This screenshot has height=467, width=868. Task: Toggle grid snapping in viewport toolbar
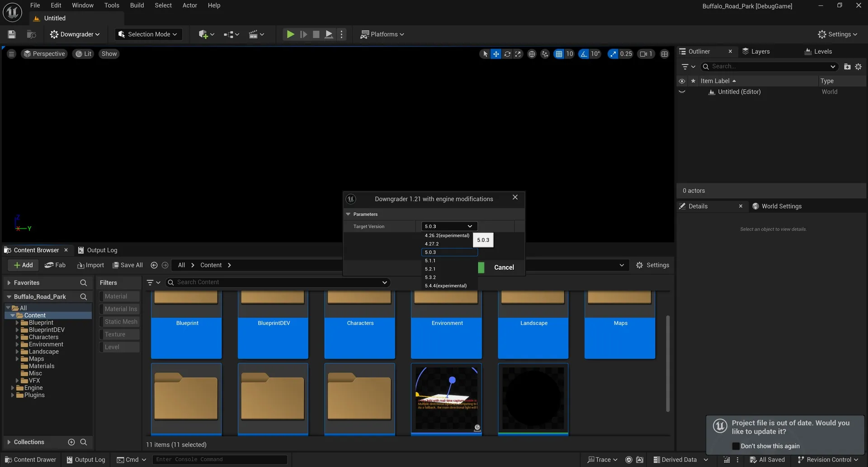[x=559, y=54]
